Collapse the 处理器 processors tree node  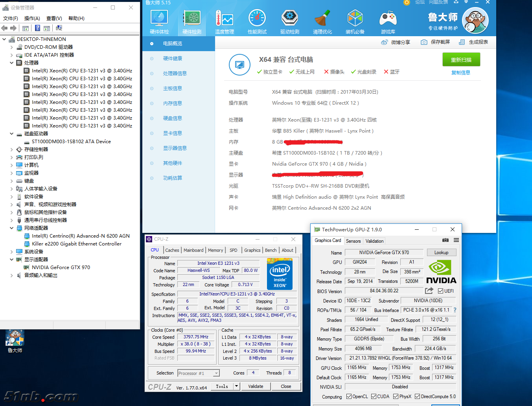12,63
